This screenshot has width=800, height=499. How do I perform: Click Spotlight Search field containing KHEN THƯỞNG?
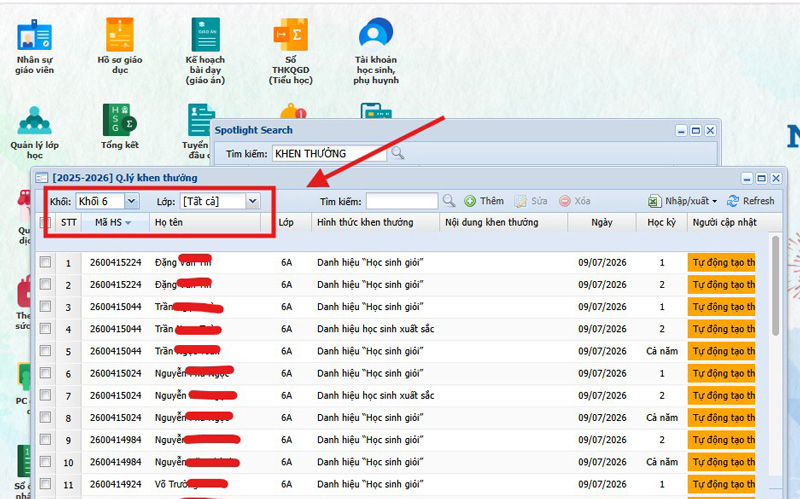click(329, 154)
